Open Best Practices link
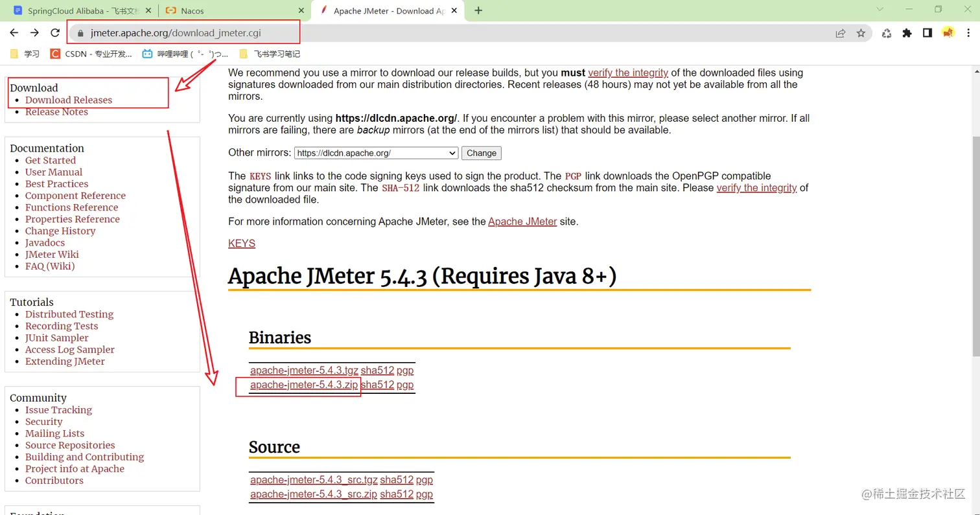 coord(56,183)
